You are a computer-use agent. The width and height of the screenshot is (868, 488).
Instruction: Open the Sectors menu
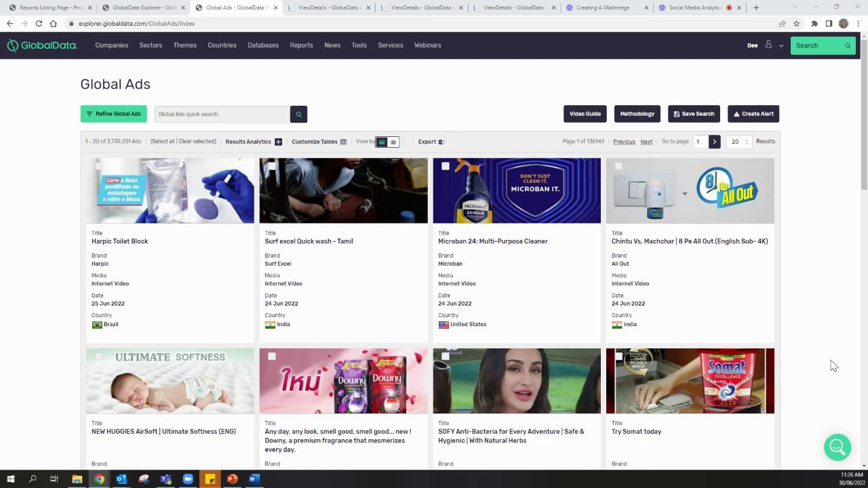[x=151, y=45]
